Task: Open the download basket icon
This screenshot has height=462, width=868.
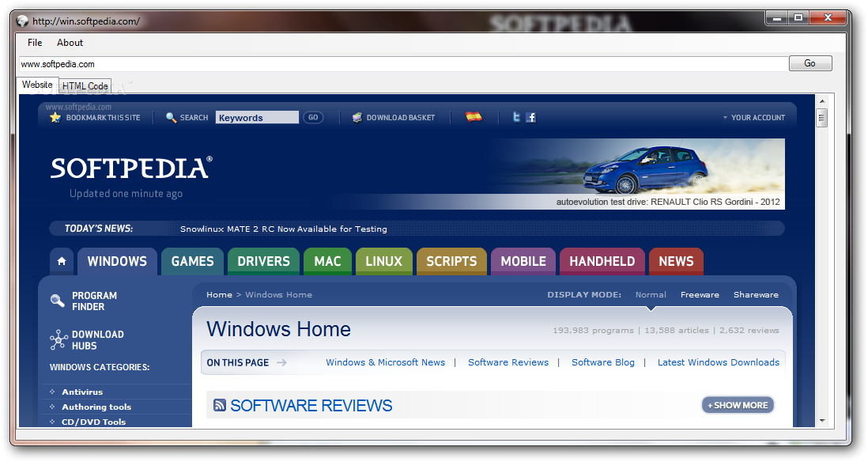Action: click(357, 117)
